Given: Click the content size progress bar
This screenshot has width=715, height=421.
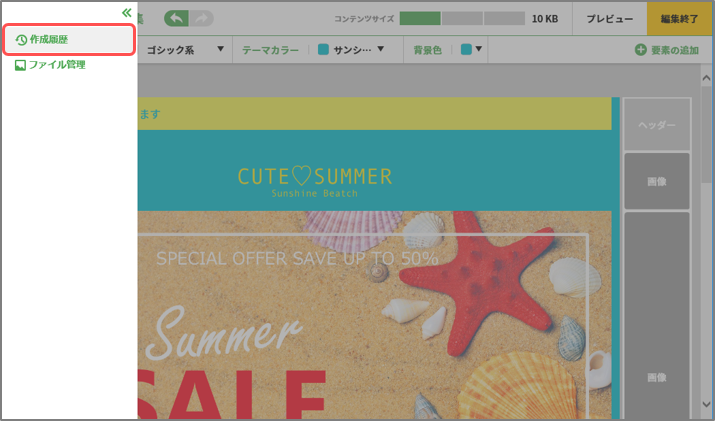Looking at the screenshot, I should [462, 19].
